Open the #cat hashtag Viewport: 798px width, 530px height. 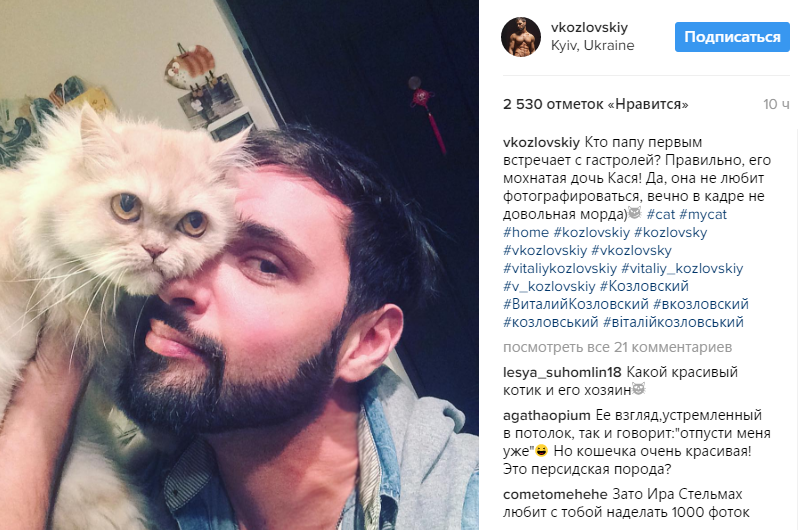[x=661, y=214]
